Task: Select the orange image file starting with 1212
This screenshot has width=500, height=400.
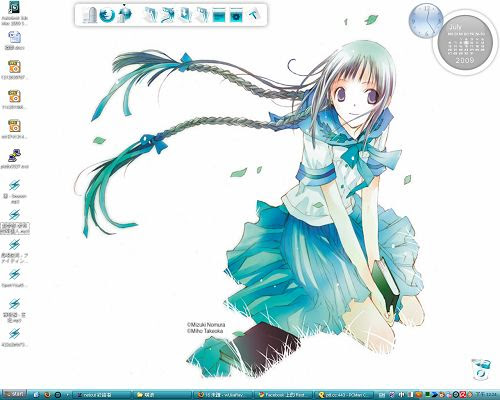Action: click(x=14, y=70)
